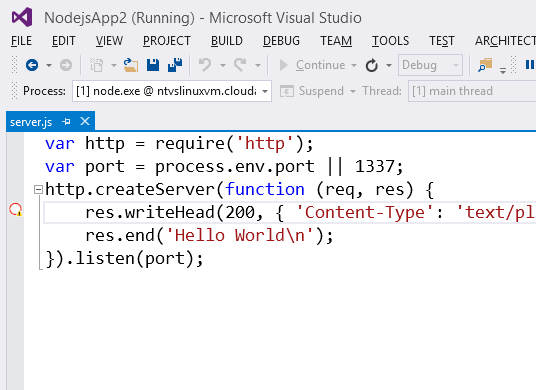
Task: Toggle the breakpoint on the writeHead line
Action: click(x=16, y=210)
